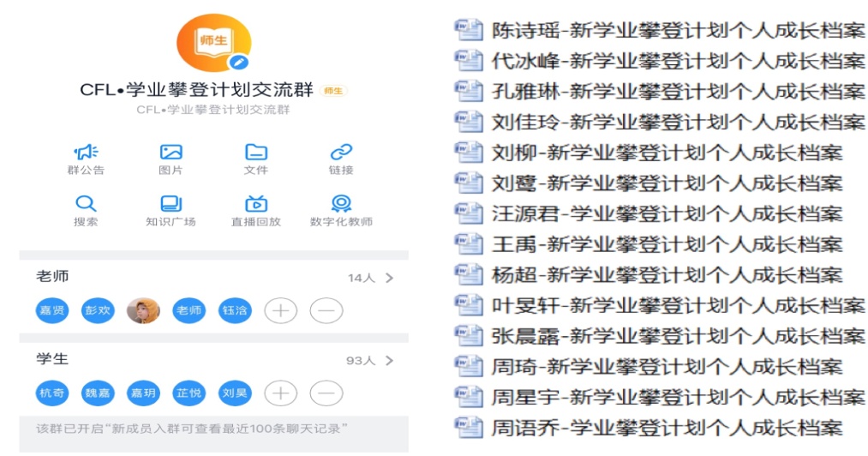This screenshot has height=456, width=868.
Task: Remove a member in 学生 row
Action: pos(326,393)
